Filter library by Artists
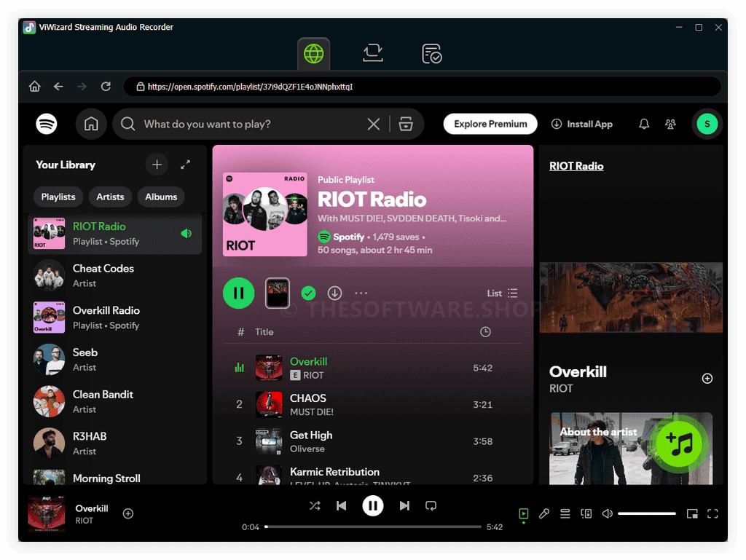Screen dimensions: 746x560 pos(110,197)
